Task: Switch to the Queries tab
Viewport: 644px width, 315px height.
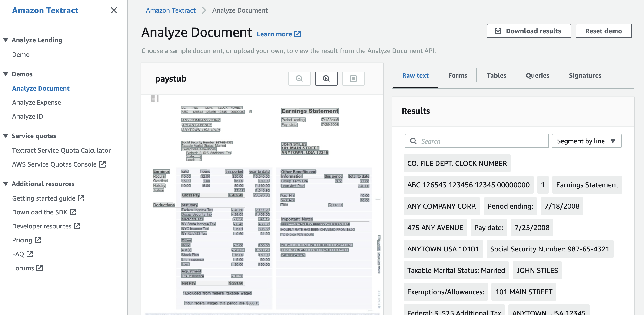Action: point(538,76)
